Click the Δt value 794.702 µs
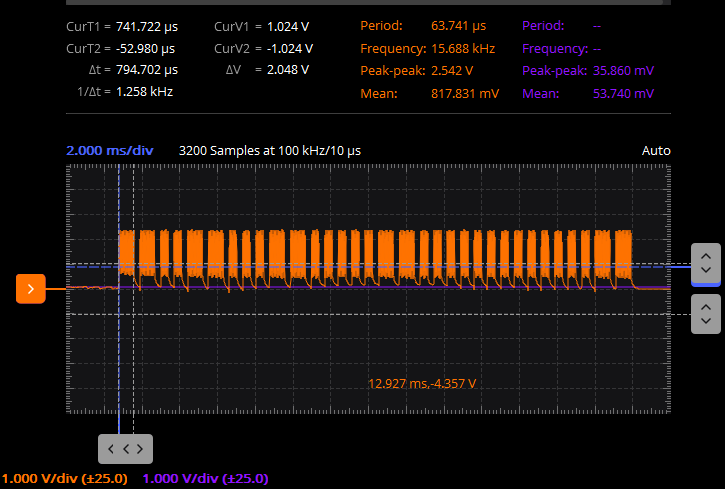 (x=147, y=70)
